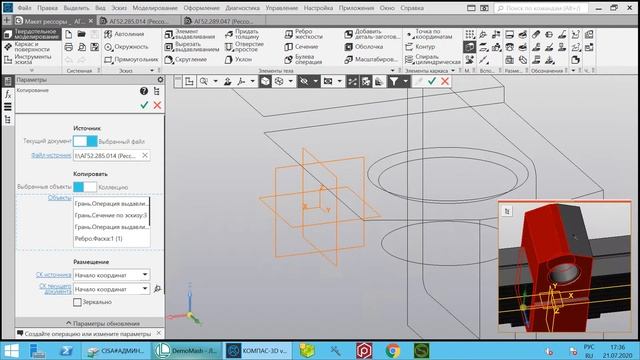Confirm operation with green check in view toolbar
Viewport: 640px width, 360px height.
[432, 82]
